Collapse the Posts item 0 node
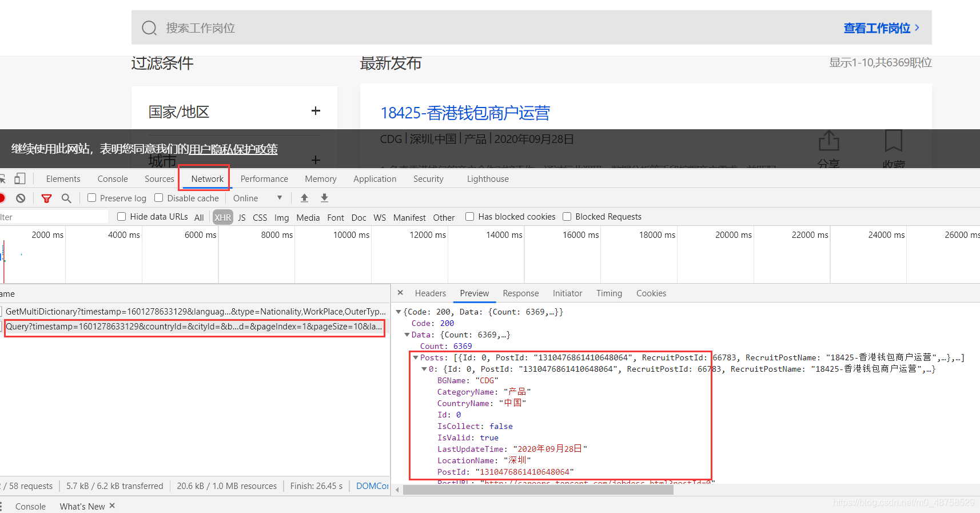980x513 pixels. [424, 369]
